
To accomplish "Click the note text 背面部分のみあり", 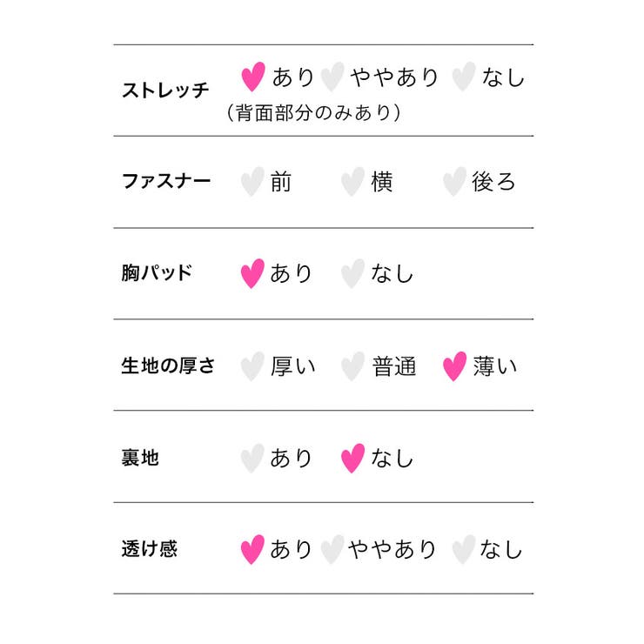I will pos(313,114).
